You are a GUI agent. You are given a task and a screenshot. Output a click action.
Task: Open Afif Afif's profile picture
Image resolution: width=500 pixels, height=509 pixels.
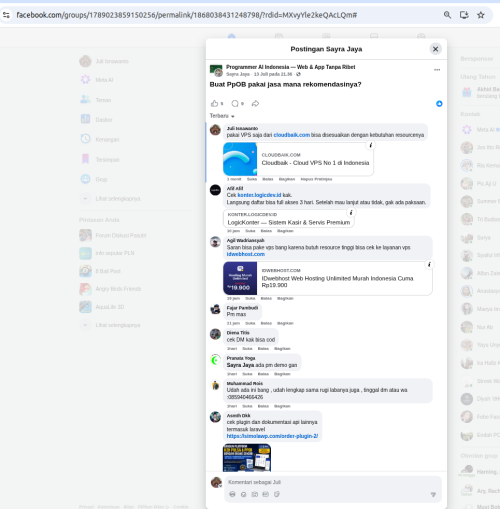(215, 190)
